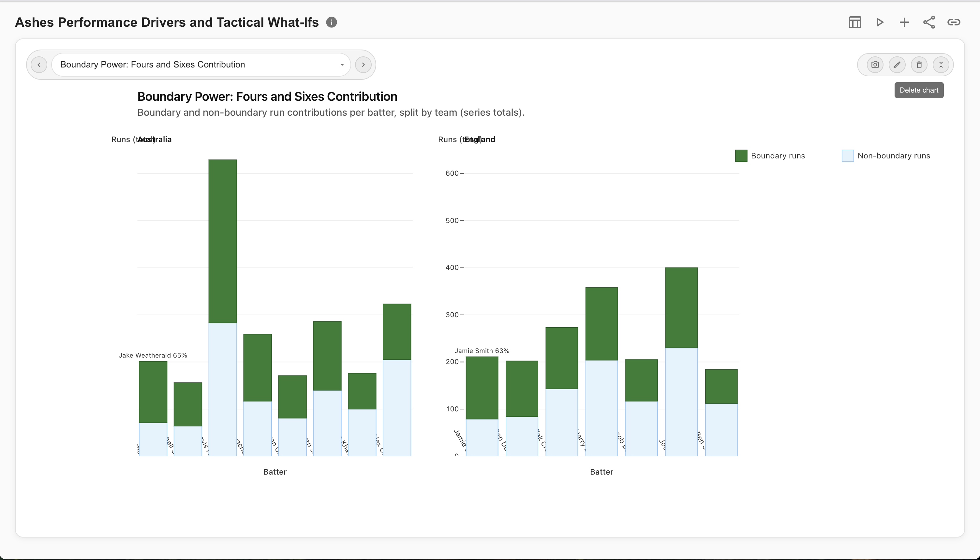Delete chart using trash icon
This screenshot has width=980, height=560.
pos(919,65)
